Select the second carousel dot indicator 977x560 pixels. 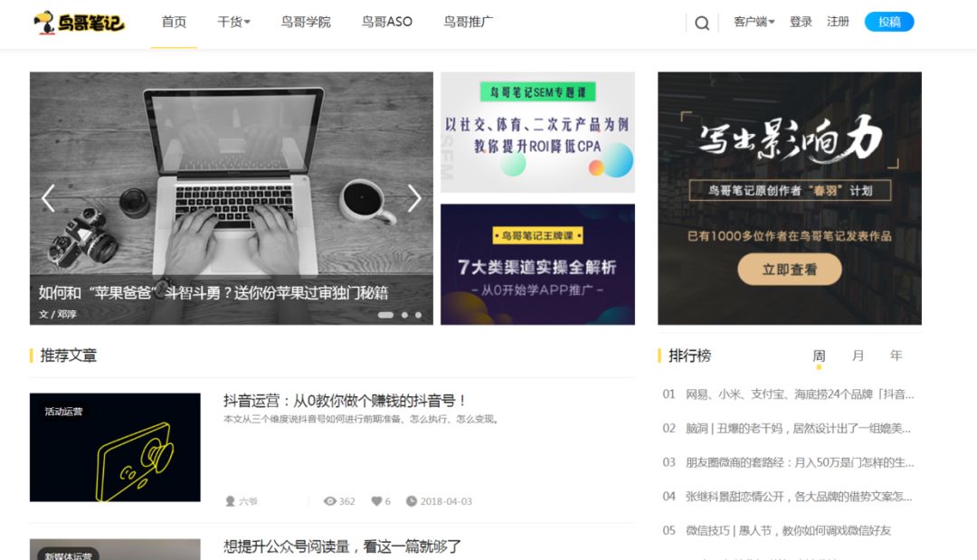point(404,315)
